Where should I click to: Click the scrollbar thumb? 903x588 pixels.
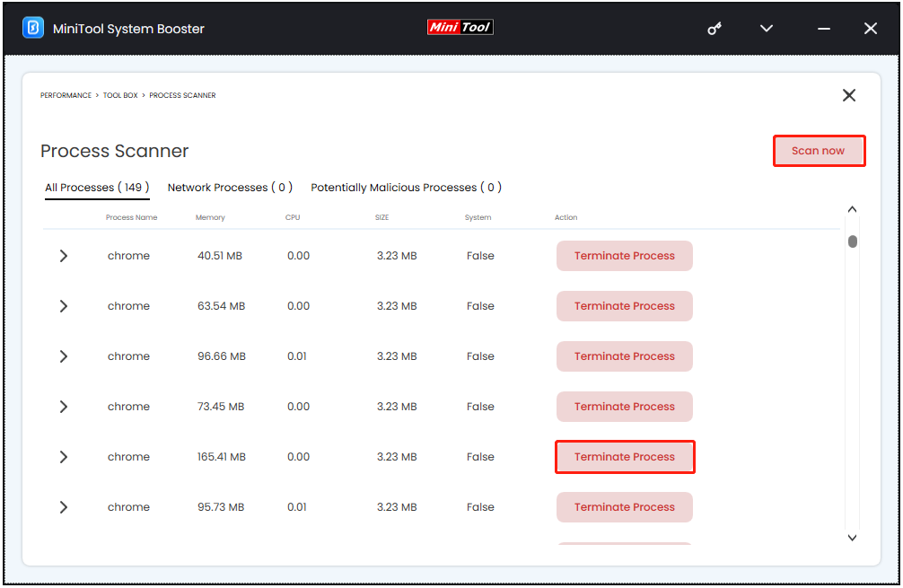pyautogui.click(x=852, y=241)
